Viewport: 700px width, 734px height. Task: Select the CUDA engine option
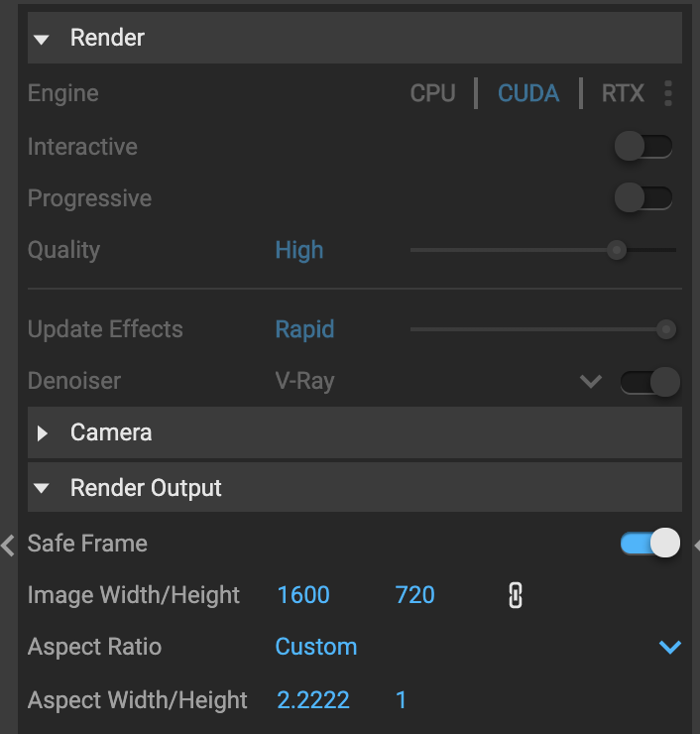pyautogui.click(x=528, y=93)
